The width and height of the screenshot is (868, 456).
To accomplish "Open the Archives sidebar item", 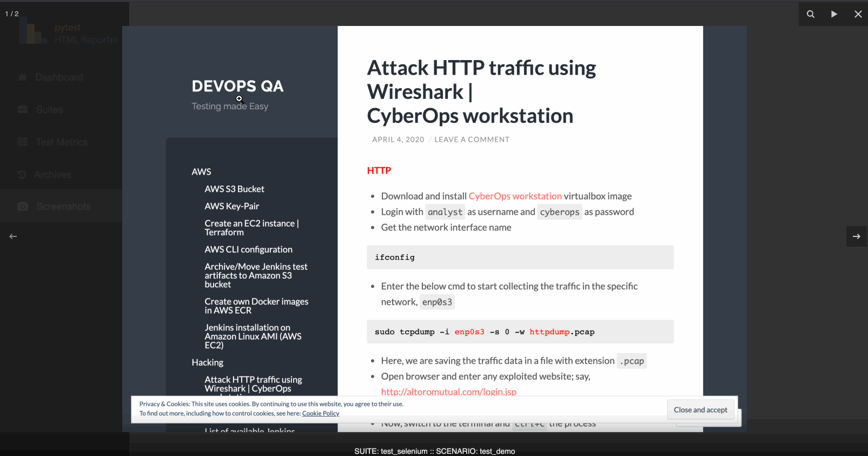I will (x=61, y=175).
